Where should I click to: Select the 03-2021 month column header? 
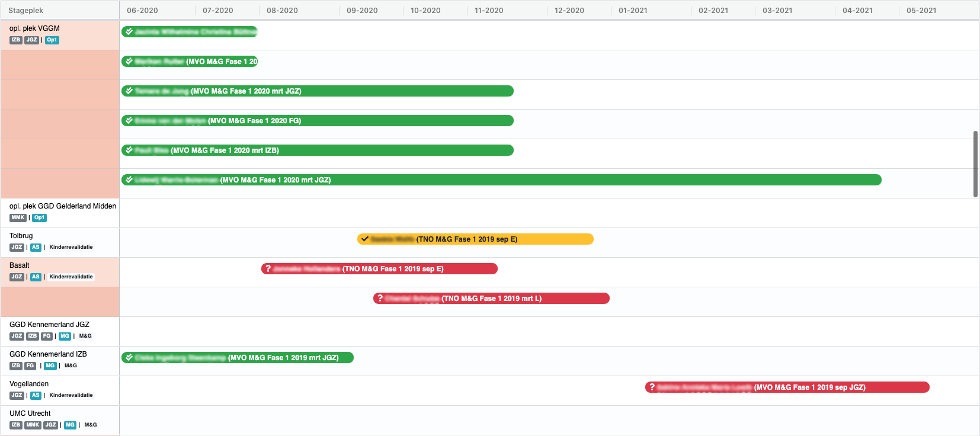tap(777, 11)
